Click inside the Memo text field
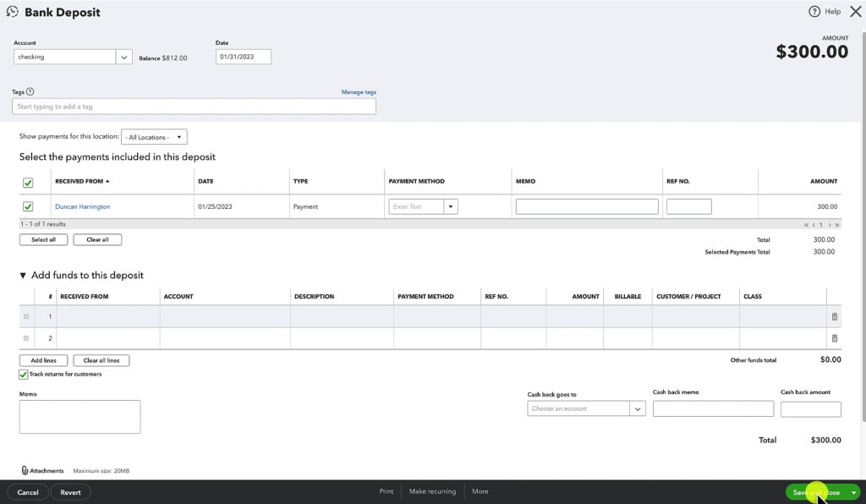Image resolution: width=866 pixels, height=504 pixels. 79,415
